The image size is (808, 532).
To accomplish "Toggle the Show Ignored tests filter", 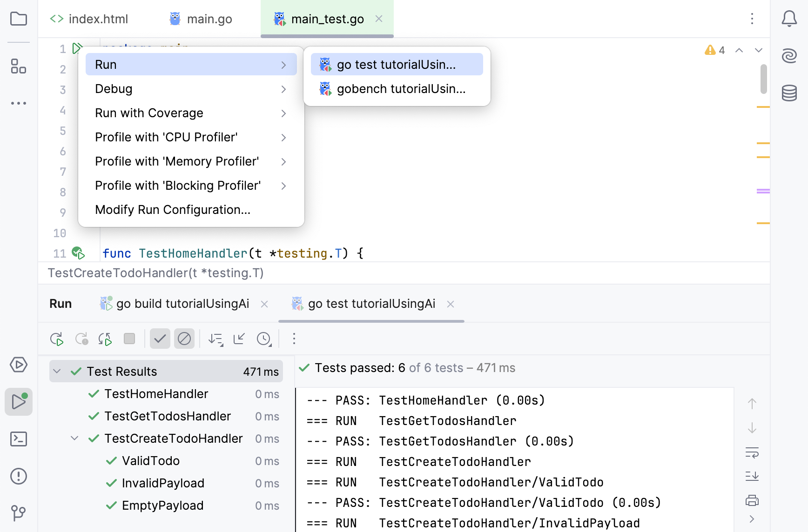I will tap(184, 339).
